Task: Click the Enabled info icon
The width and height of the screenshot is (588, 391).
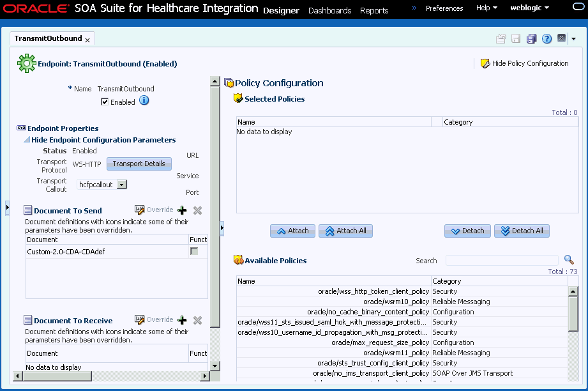Action: click(144, 100)
